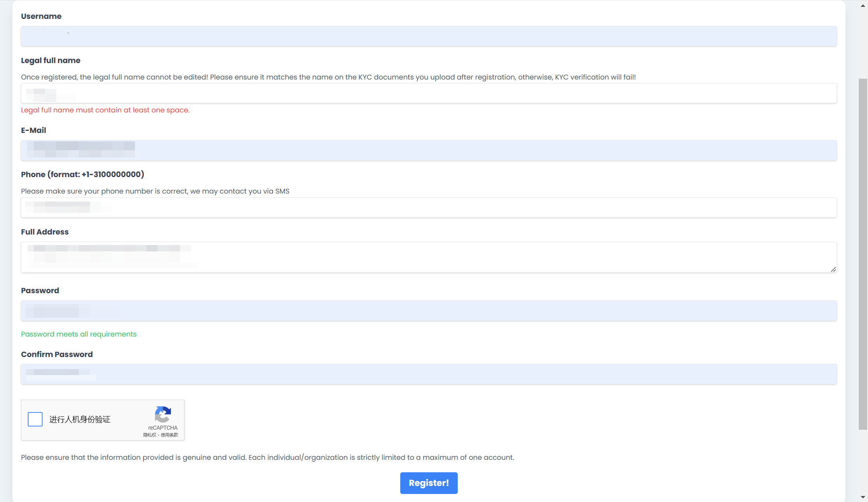Click the green password requirements message

(x=79, y=334)
